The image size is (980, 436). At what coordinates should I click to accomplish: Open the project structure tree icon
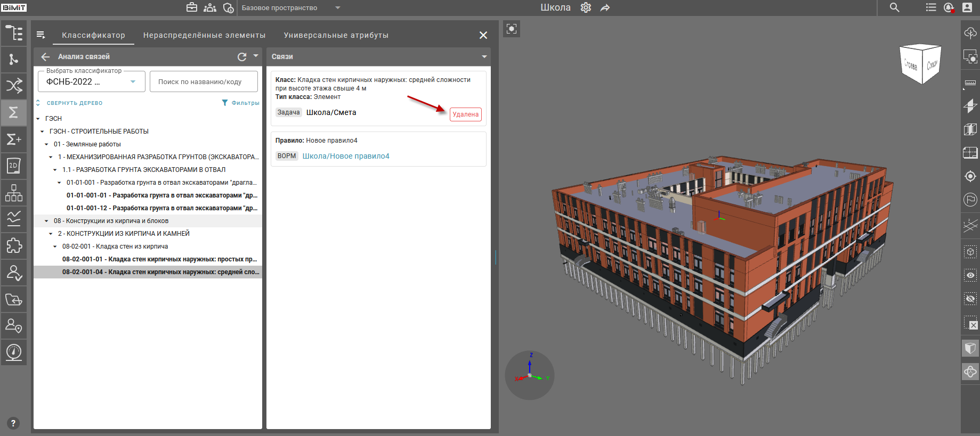pos(14,33)
